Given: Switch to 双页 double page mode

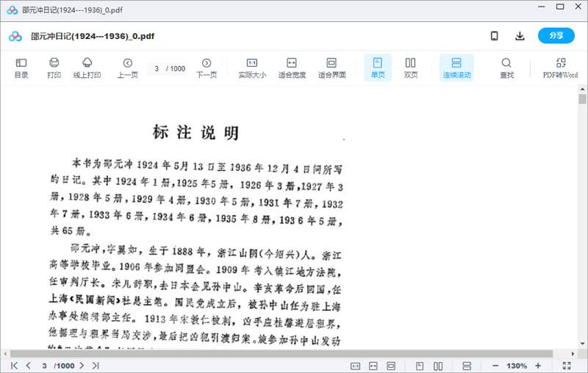Looking at the screenshot, I should pos(411,68).
